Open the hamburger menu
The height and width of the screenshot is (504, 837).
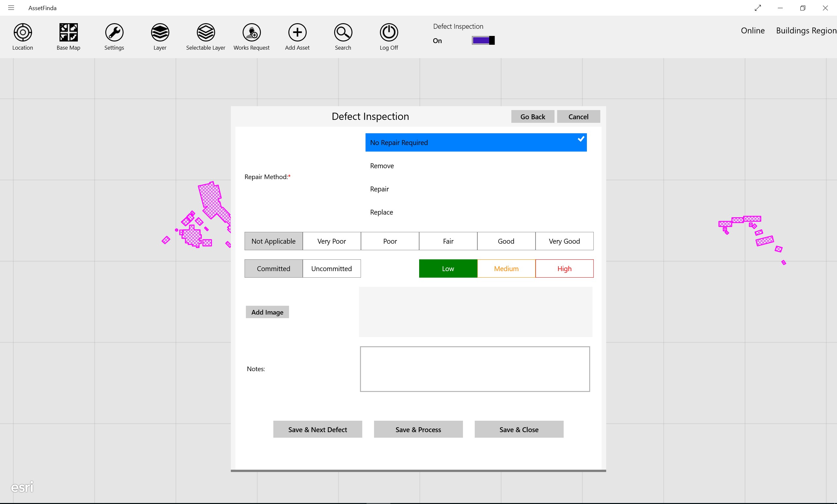(x=11, y=8)
